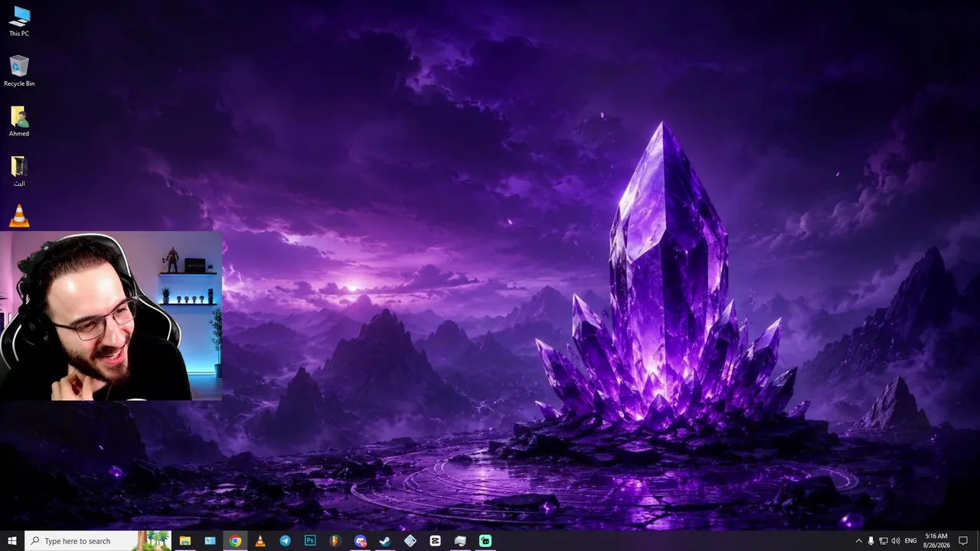Open CapCut from the taskbar
Screen dimensions: 980x551
pyautogui.click(x=435, y=541)
